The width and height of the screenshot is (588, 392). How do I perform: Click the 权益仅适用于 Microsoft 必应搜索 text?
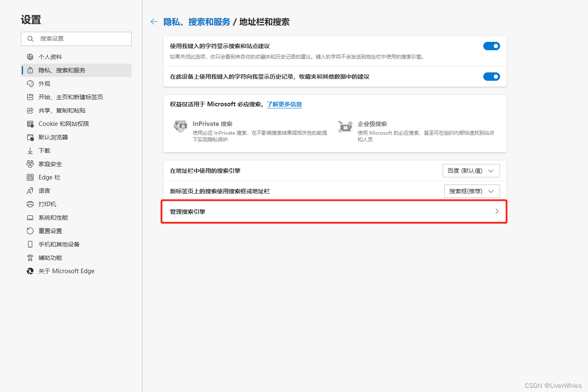(217, 104)
